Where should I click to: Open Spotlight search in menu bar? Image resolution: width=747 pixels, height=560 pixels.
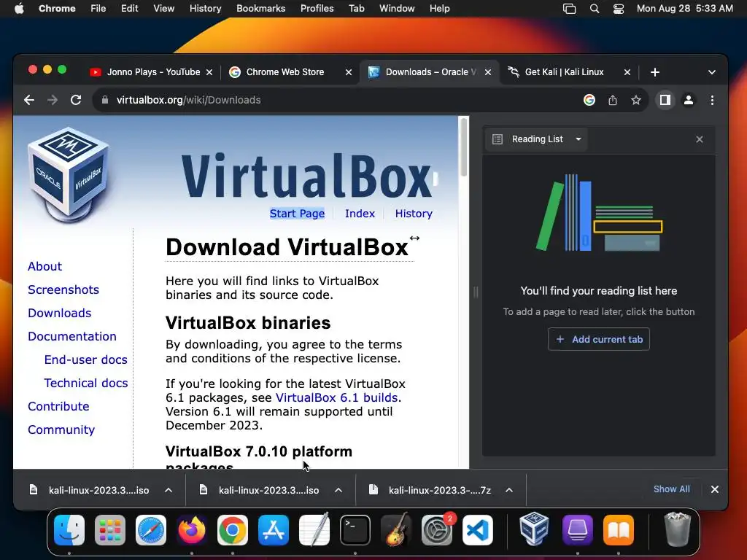pyautogui.click(x=594, y=9)
